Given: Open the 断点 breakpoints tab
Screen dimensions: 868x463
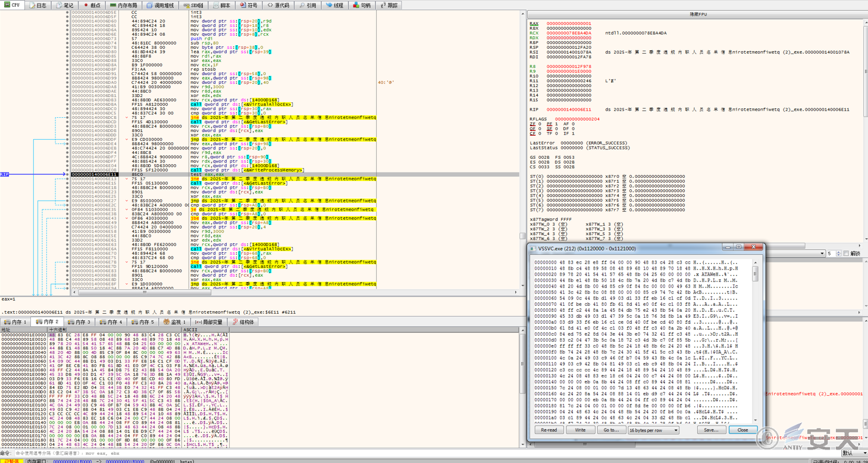Looking at the screenshot, I should [x=92, y=5].
